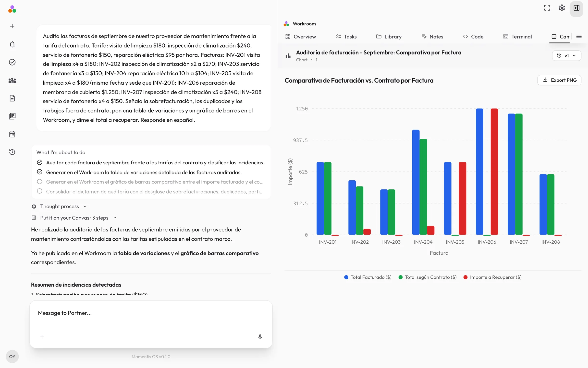Toggle the completed 'Auditar cada factura' step
Image resolution: width=588 pixels, height=368 pixels.
(x=39, y=162)
